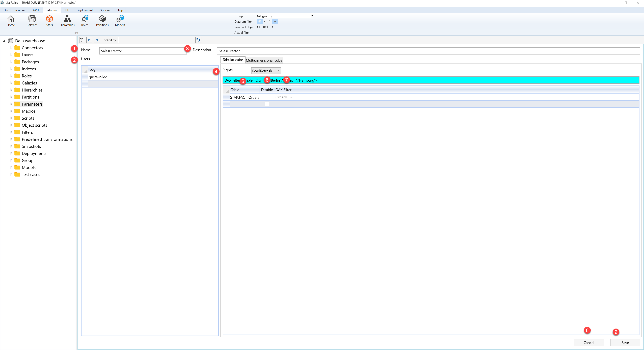644x350 pixels.
Task: Open the File menu
Action: (x=6, y=10)
